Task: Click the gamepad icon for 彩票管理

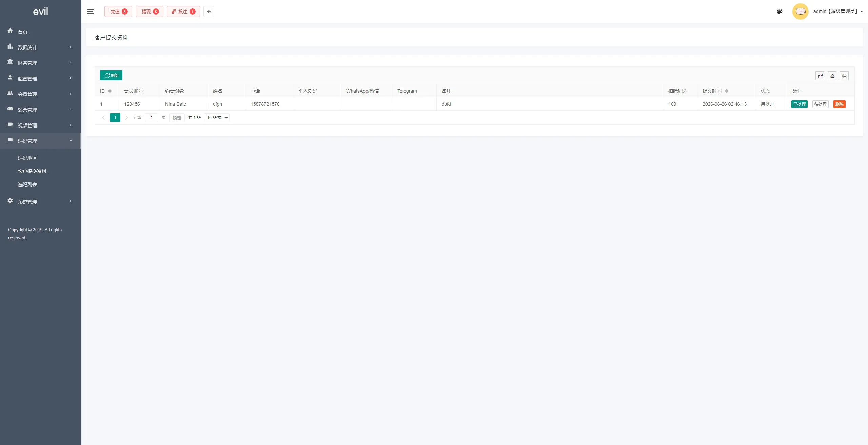Action: 10,109
